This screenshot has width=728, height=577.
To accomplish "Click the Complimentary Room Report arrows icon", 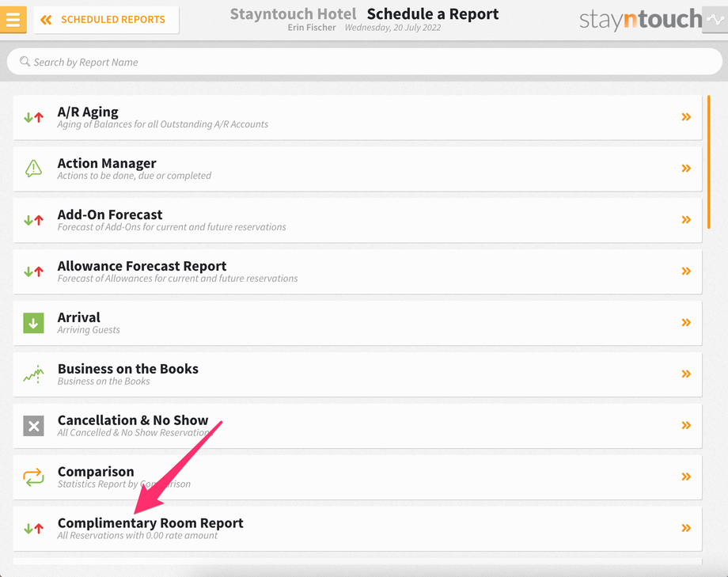I will (x=33, y=529).
